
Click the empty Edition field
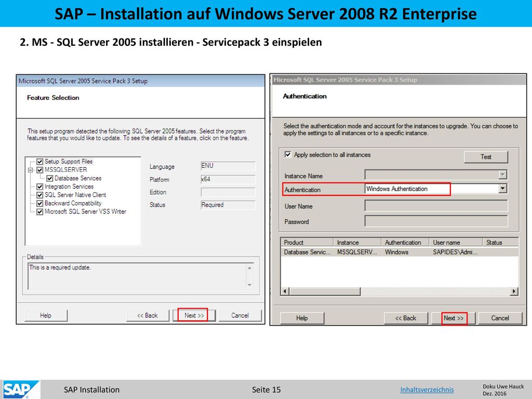click(x=228, y=192)
